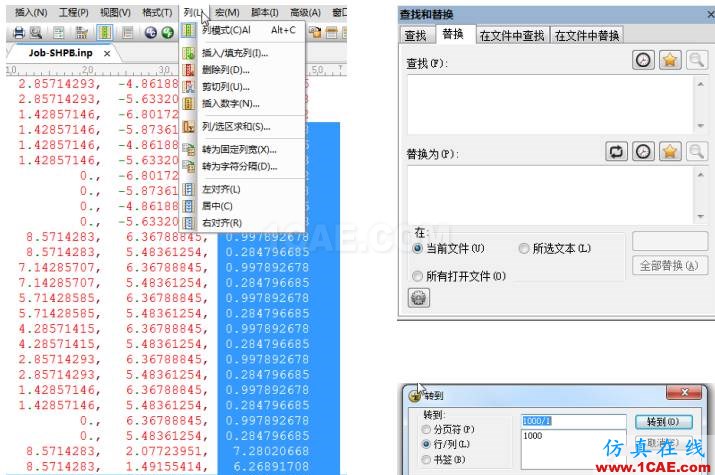Image resolution: width=715 pixels, height=475 pixels.
Task: Switch to the 替换 tab
Action: [453, 34]
